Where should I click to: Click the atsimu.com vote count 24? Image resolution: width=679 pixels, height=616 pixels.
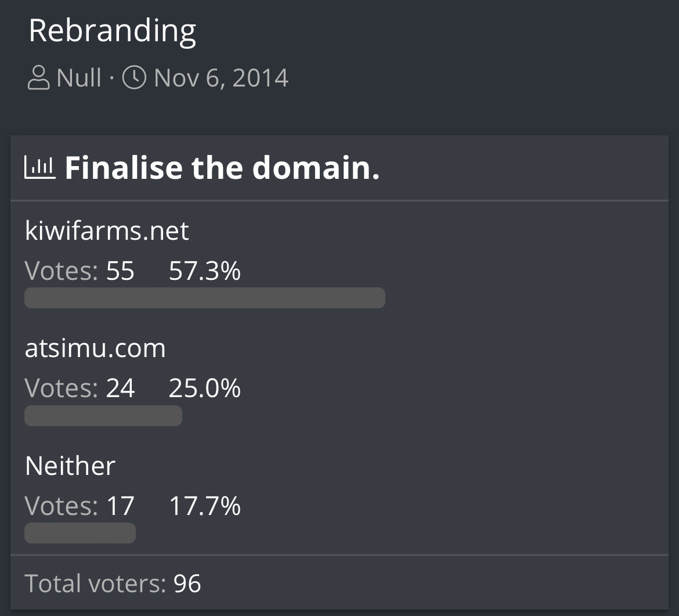[120, 388]
